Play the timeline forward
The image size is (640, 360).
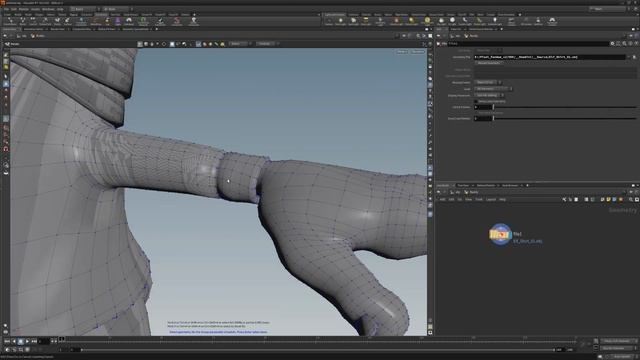click(x=27, y=341)
